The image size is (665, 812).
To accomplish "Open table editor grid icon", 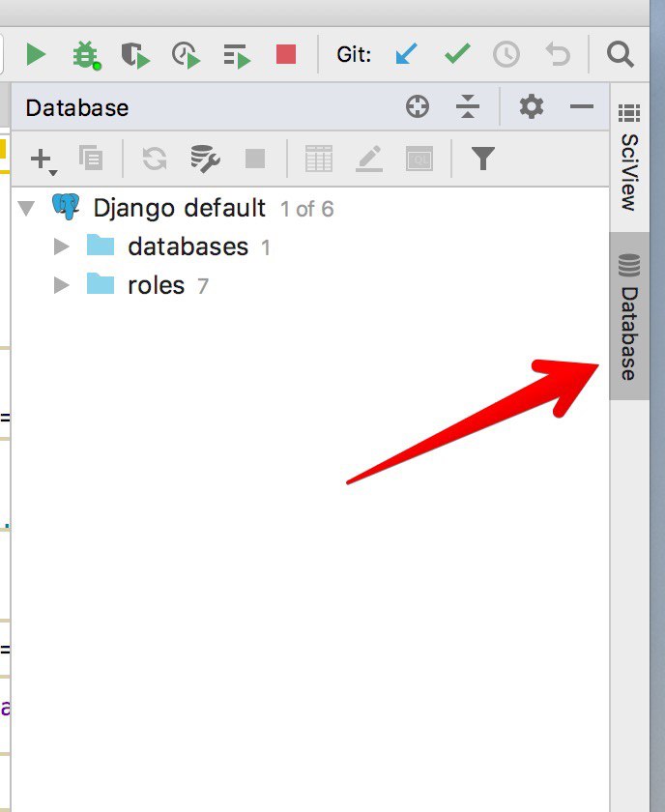I will (319, 159).
